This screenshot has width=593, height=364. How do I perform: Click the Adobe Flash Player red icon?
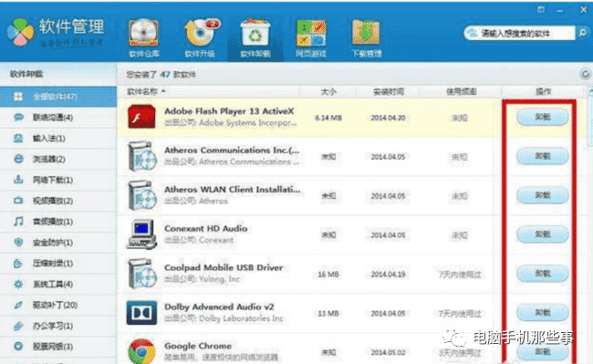pyautogui.click(x=141, y=117)
